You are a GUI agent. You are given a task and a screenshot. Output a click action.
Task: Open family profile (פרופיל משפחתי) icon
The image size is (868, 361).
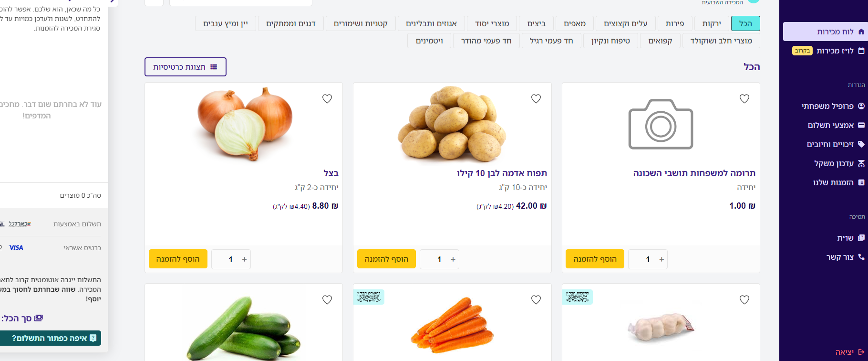(x=861, y=106)
